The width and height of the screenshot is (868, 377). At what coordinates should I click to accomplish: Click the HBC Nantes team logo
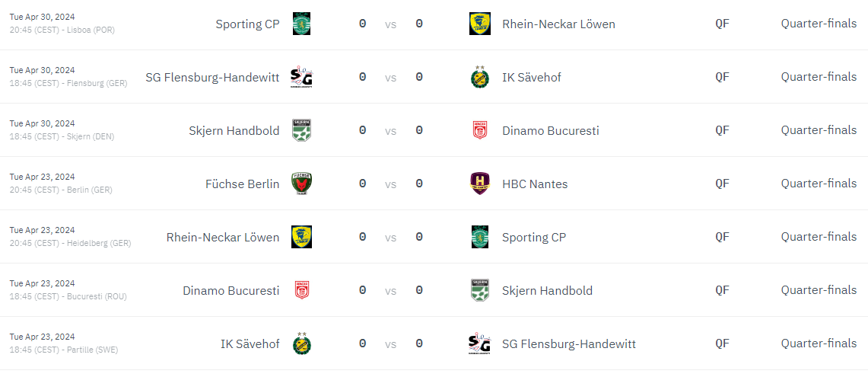click(x=479, y=184)
